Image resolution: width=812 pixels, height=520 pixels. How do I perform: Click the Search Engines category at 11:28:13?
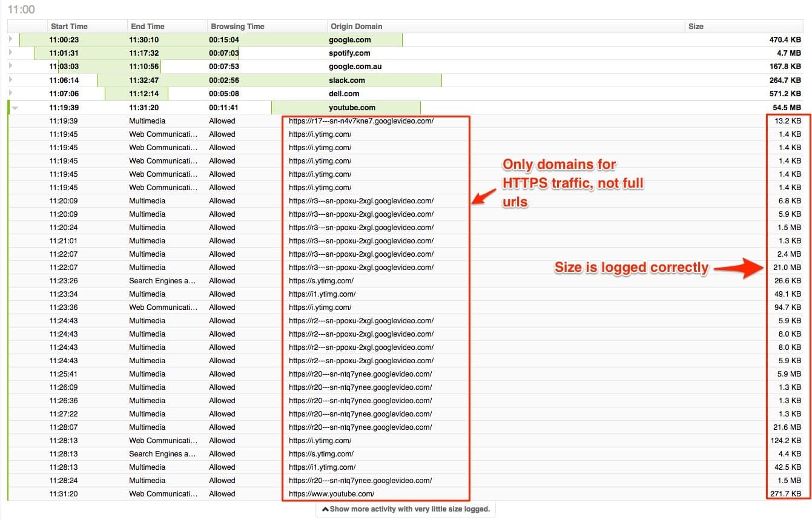tap(162, 454)
